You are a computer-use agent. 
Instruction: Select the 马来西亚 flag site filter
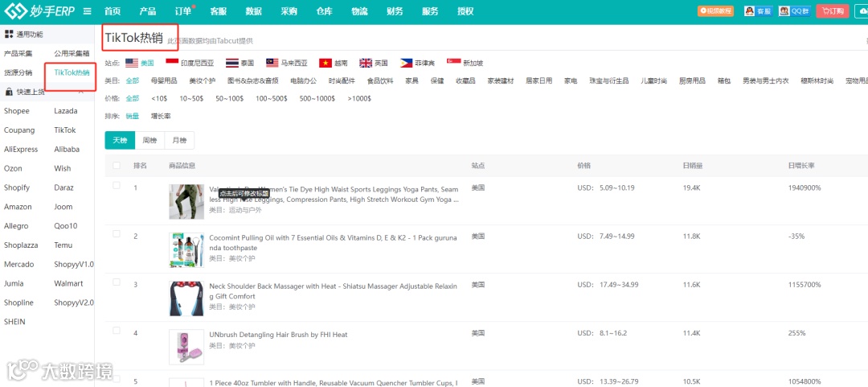tap(286, 64)
